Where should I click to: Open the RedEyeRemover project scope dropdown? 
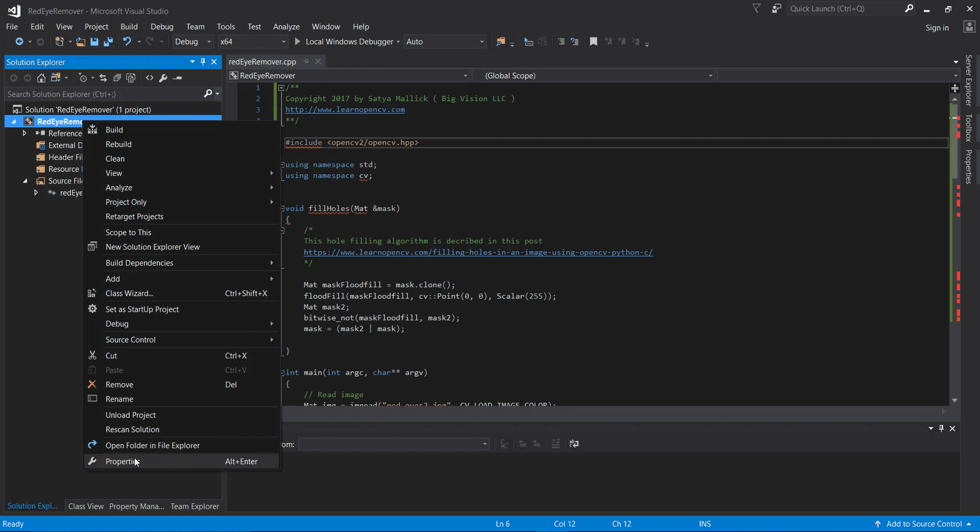tap(348, 76)
